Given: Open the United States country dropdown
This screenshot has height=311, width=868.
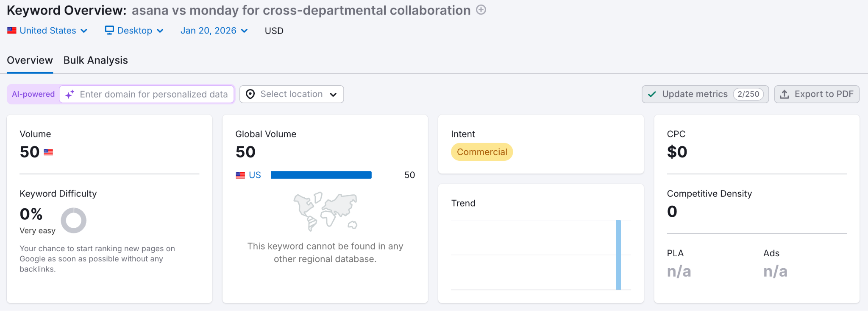Looking at the screenshot, I should (x=47, y=31).
